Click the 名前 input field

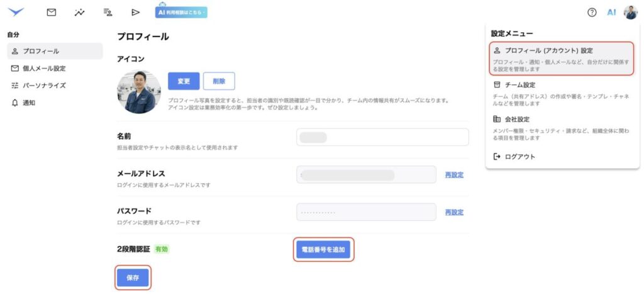tap(382, 137)
